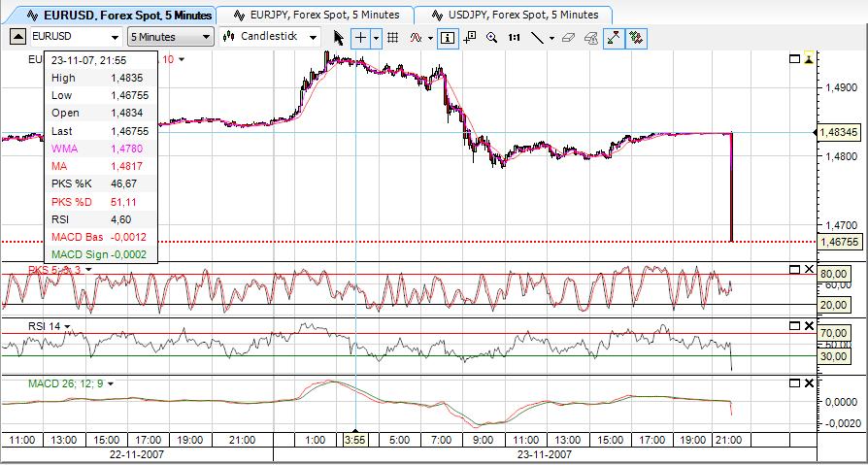Viewport: 868px width, 465px height.
Task: Click the 3:55 time axis marker
Action: (355, 440)
